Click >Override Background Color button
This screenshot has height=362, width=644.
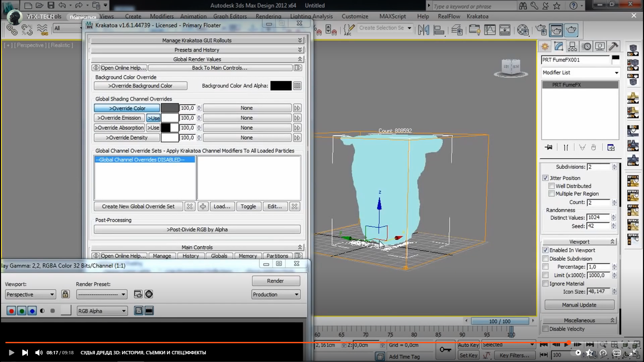coord(141,86)
